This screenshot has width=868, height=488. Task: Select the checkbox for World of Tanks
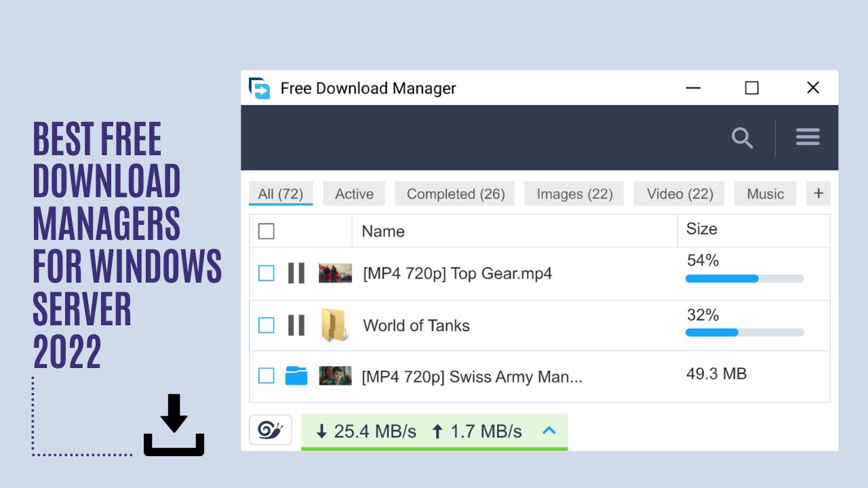(x=266, y=325)
